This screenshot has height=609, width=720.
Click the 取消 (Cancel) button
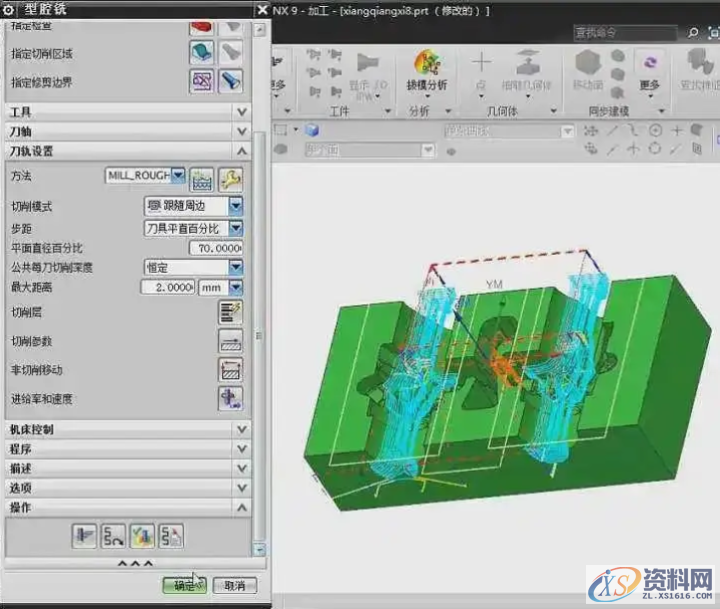pyautogui.click(x=234, y=585)
